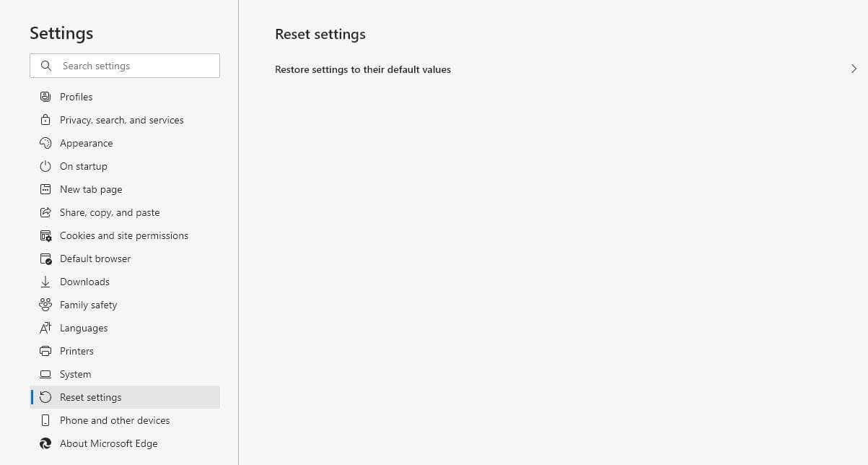Click the Downloads arrow icon
The height and width of the screenshot is (465, 868).
tap(45, 282)
